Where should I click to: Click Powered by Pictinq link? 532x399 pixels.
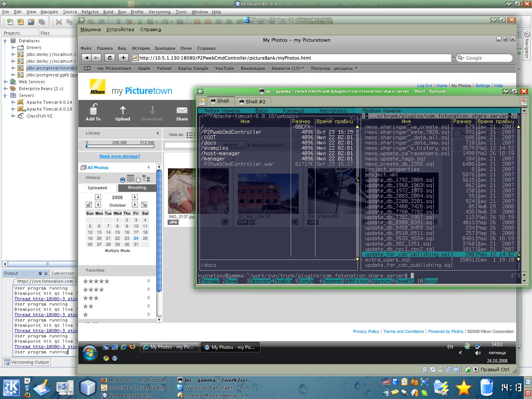(x=446, y=331)
